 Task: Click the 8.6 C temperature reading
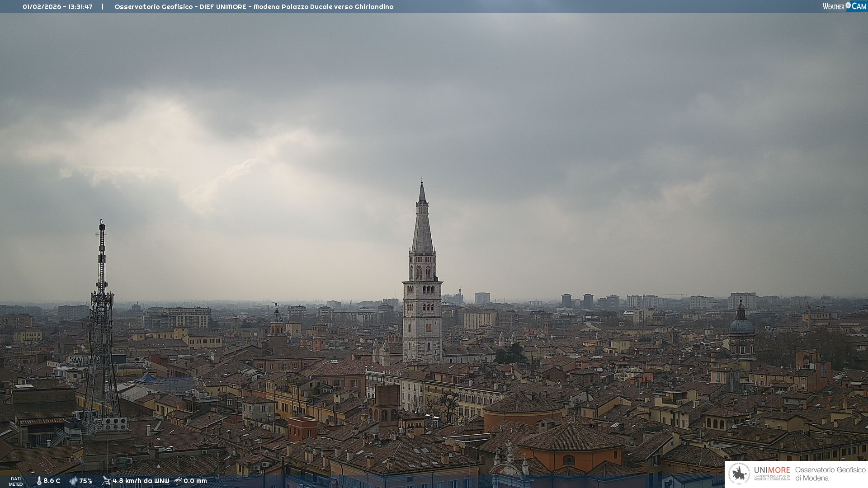point(52,481)
